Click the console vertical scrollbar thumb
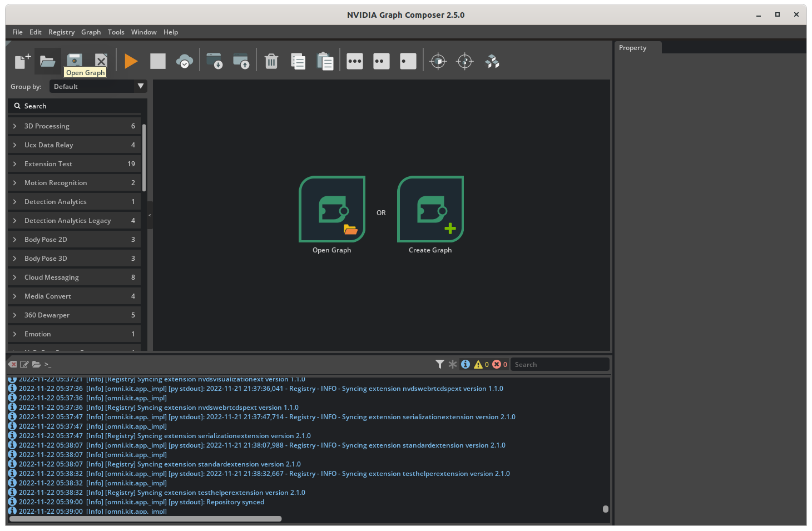Screen dimensions: 812x531 [x=606, y=509]
